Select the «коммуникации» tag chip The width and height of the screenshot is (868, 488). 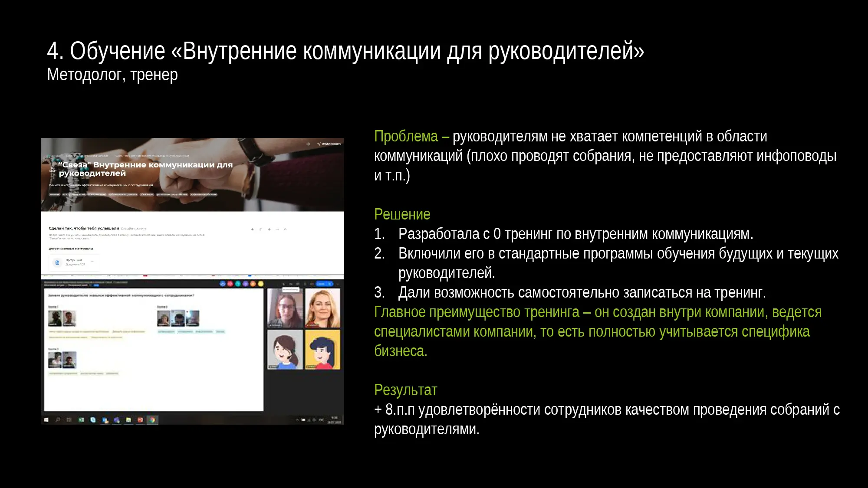(x=97, y=194)
